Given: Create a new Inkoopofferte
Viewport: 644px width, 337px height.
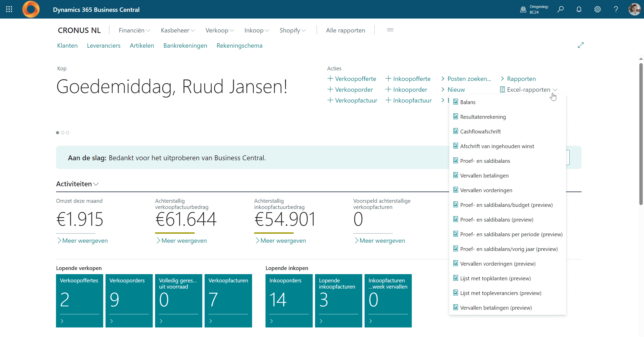Looking at the screenshot, I should tap(408, 79).
